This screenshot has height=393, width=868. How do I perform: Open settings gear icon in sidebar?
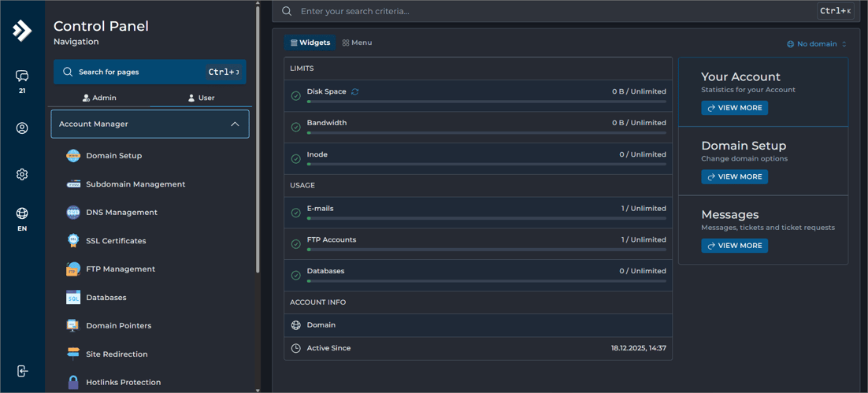(x=22, y=175)
